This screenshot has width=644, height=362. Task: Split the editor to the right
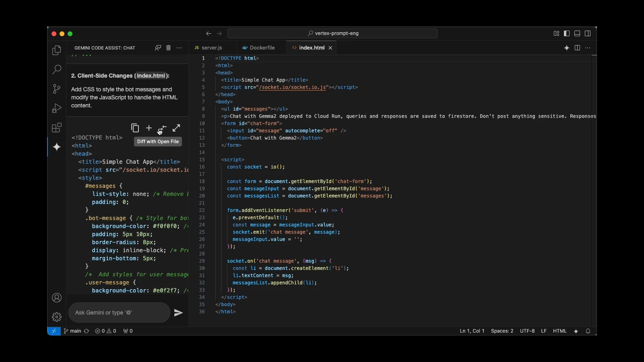(x=577, y=48)
